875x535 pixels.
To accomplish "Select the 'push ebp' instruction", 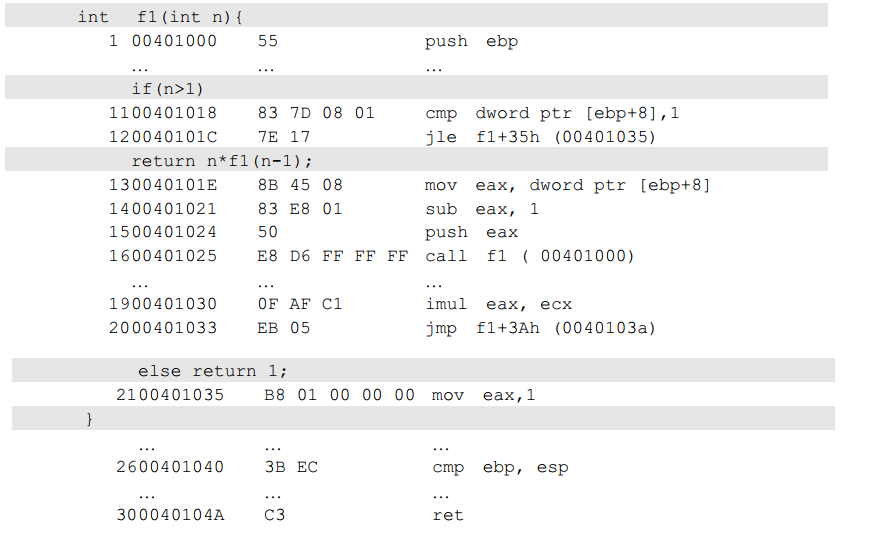I will click(471, 41).
